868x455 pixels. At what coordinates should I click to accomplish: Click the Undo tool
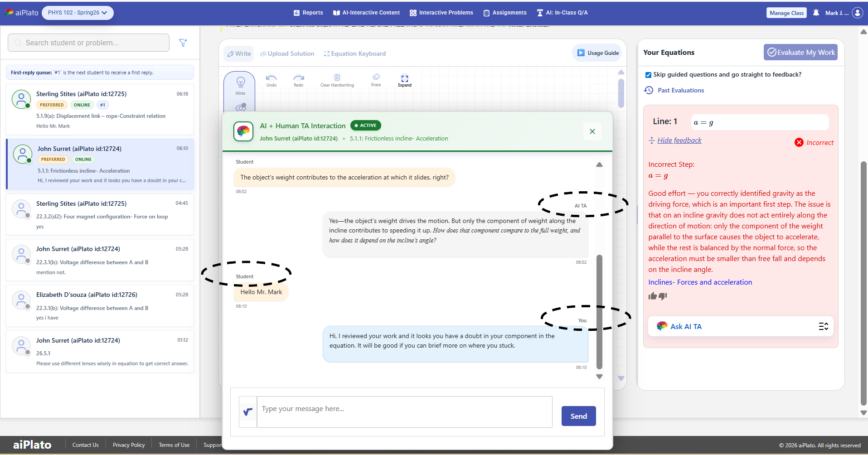coord(272,81)
